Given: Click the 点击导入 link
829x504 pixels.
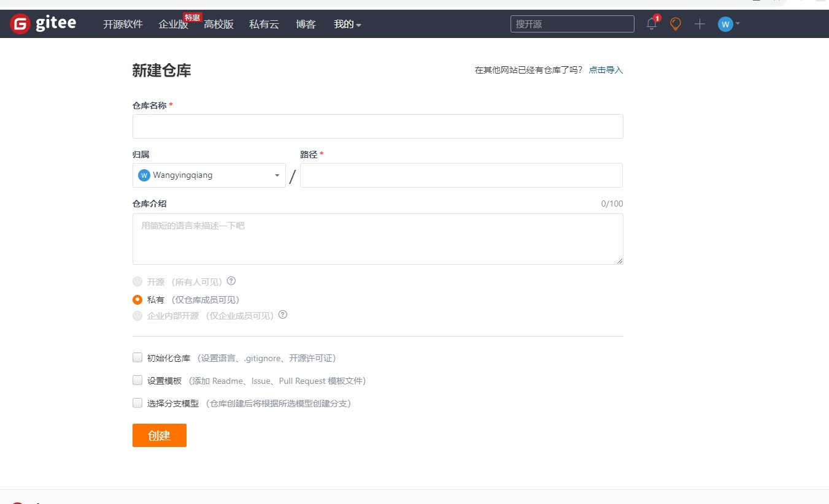Looking at the screenshot, I should coord(606,71).
